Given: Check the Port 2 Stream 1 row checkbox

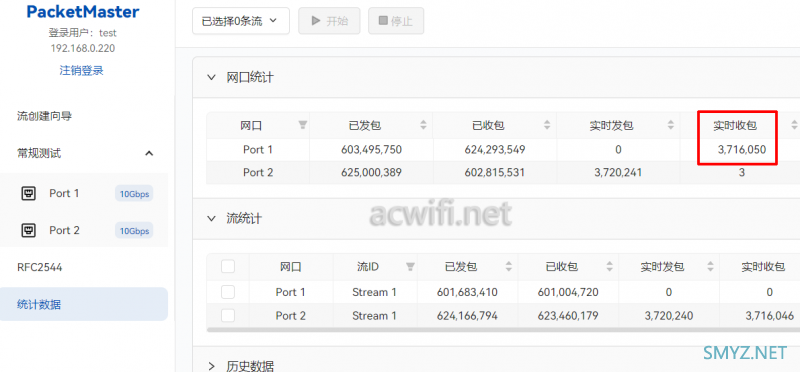Looking at the screenshot, I should pyautogui.click(x=228, y=316).
